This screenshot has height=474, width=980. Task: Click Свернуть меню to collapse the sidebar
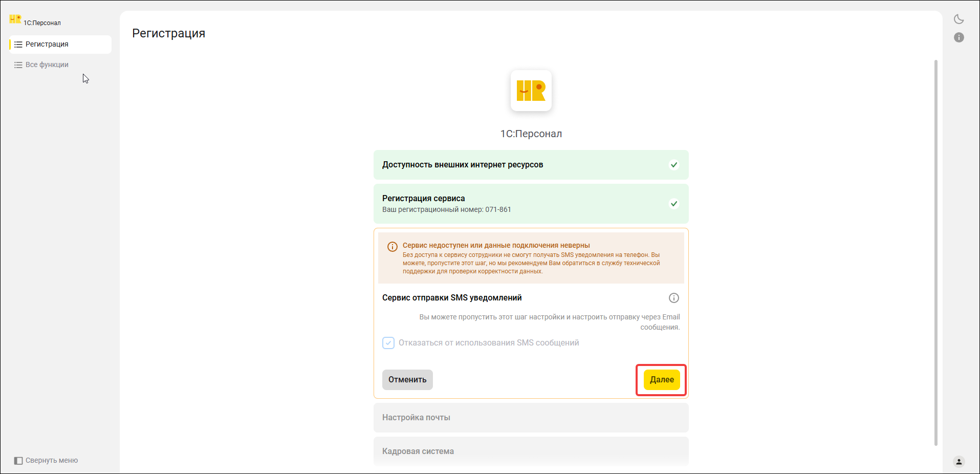click(x=52, y=461)
